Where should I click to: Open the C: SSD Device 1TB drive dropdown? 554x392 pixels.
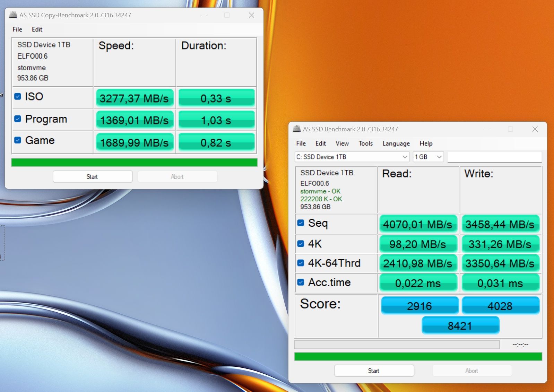(x=352, y=157)
